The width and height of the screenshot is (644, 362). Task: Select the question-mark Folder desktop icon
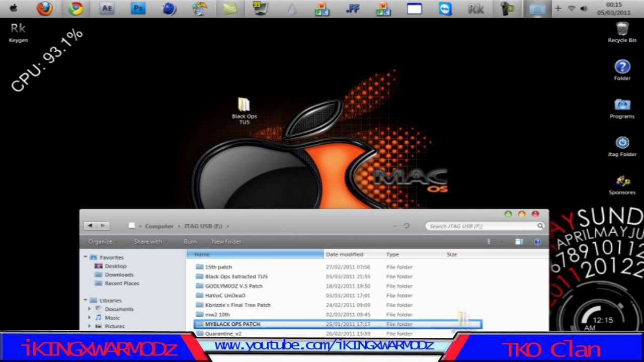coord(622,70)
